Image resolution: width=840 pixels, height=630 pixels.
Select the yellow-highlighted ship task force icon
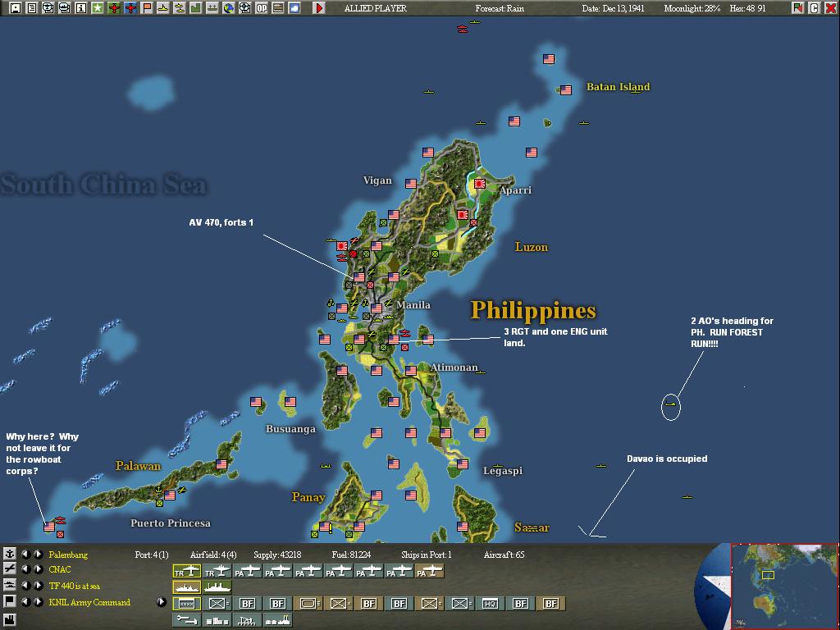tap(186, 587)
